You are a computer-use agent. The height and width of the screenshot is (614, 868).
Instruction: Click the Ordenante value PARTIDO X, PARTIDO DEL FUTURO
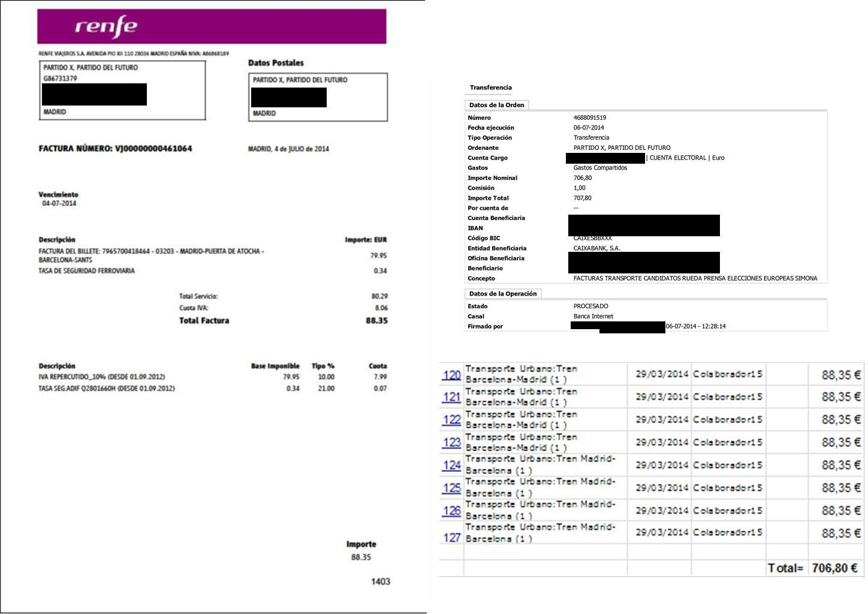(x=622, y=148)
